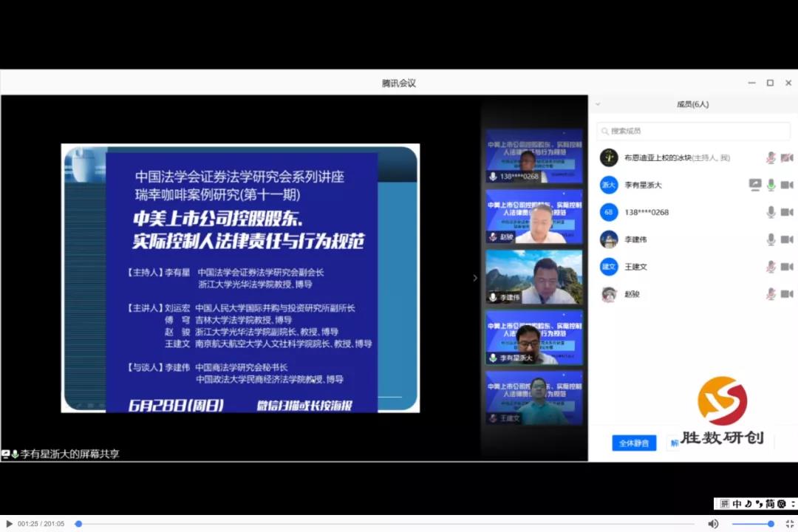Toggle punctuation mode icon in IME bar
This screenshot has width=798, height=532.
(759, 504)
